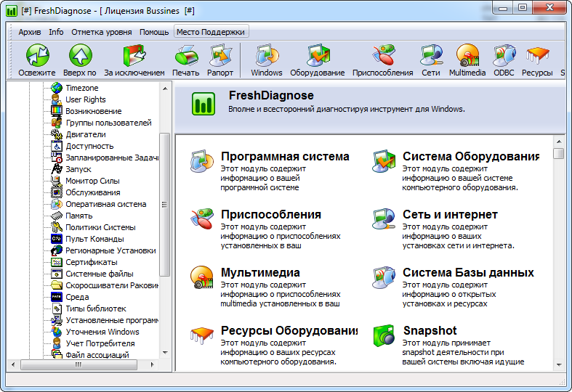Select Обслуживания tree item

coord(92,192)
